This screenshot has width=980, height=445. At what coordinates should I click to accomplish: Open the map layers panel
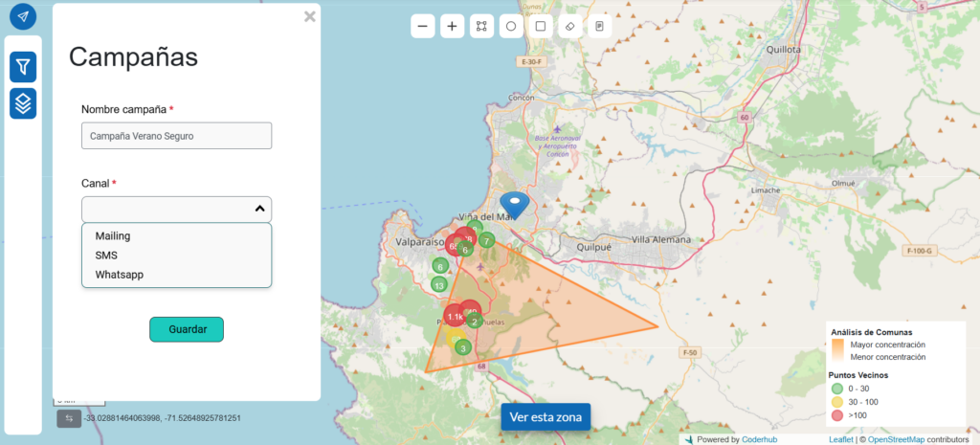(x=23, y=102)
